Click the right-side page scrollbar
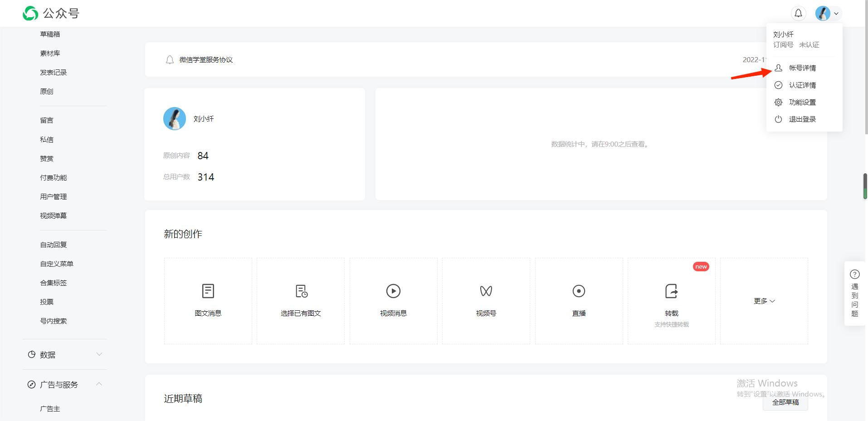The image size is (868, 421). pyautogui.click(x=864, y=186)
